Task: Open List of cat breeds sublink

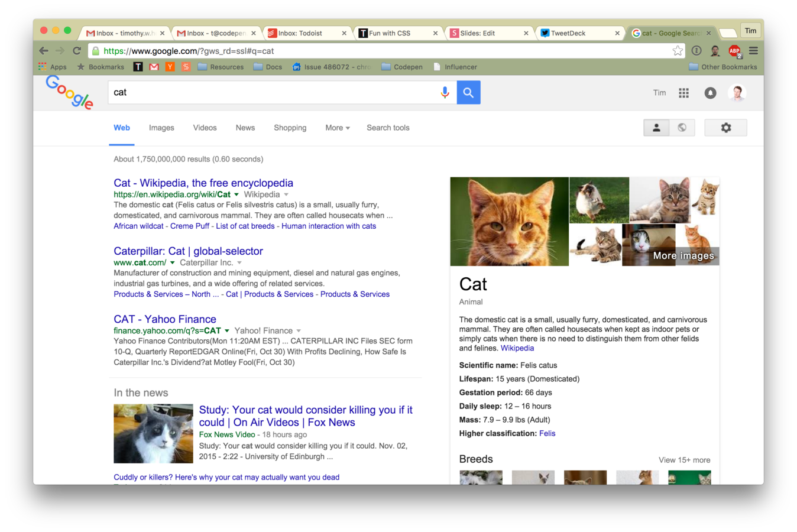Action: click(245, 226)
